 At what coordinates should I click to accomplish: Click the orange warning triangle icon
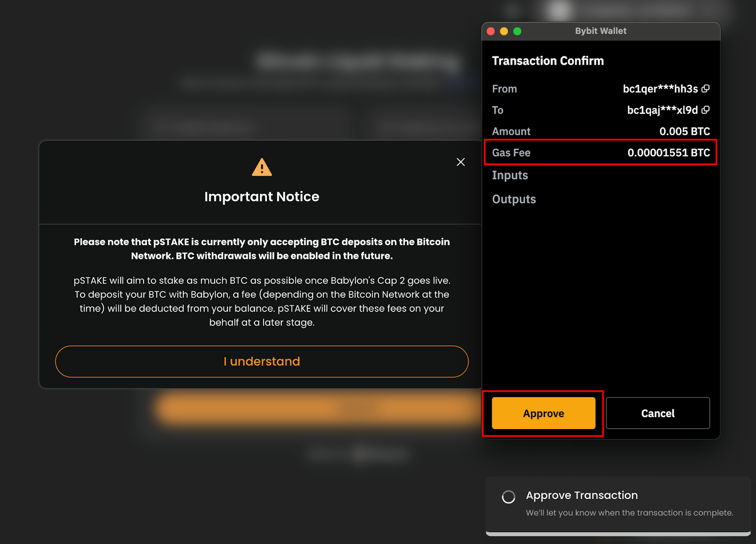click(262, 167)
